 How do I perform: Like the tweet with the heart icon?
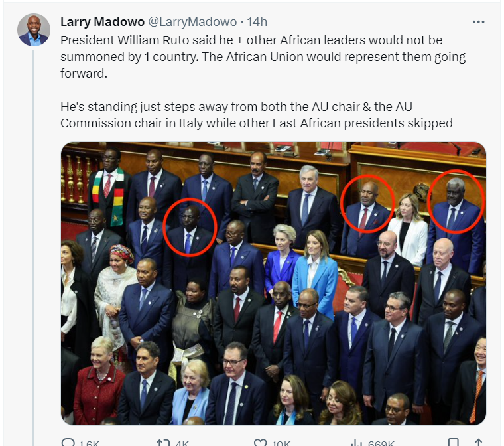(x=261, y=443)
